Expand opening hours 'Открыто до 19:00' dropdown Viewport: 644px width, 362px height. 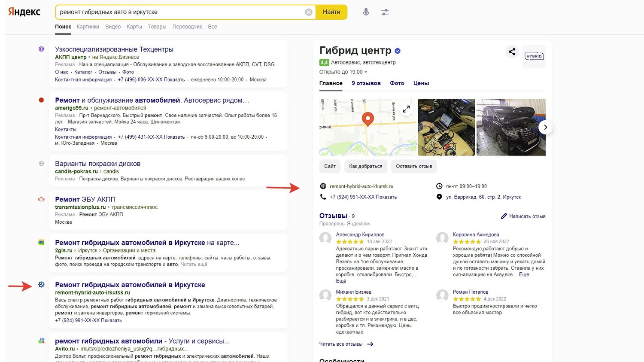click(343, 72)
